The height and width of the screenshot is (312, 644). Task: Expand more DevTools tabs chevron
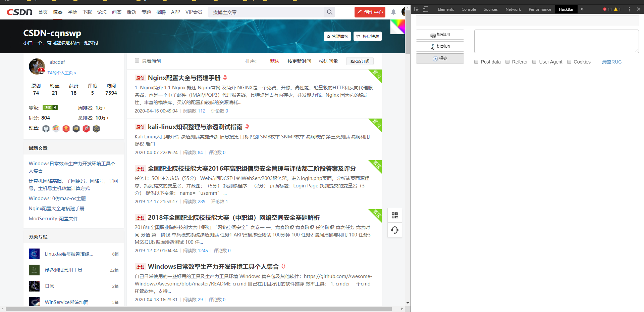(x=582, y=9)
